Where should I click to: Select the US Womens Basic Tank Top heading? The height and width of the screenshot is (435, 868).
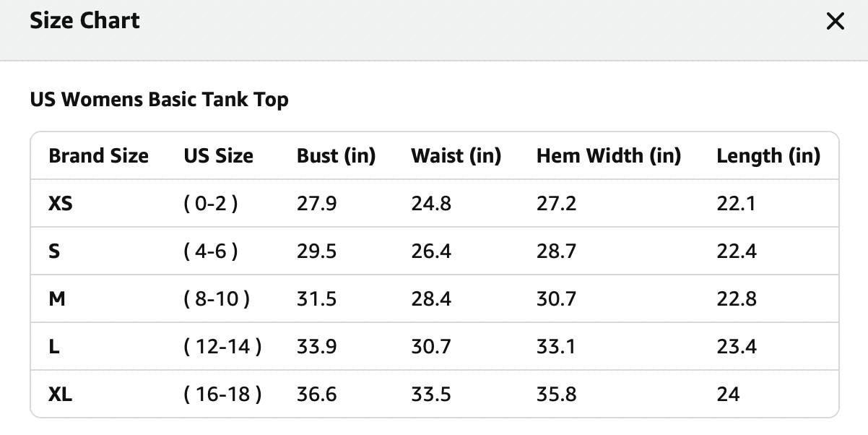tap(159, 99)
